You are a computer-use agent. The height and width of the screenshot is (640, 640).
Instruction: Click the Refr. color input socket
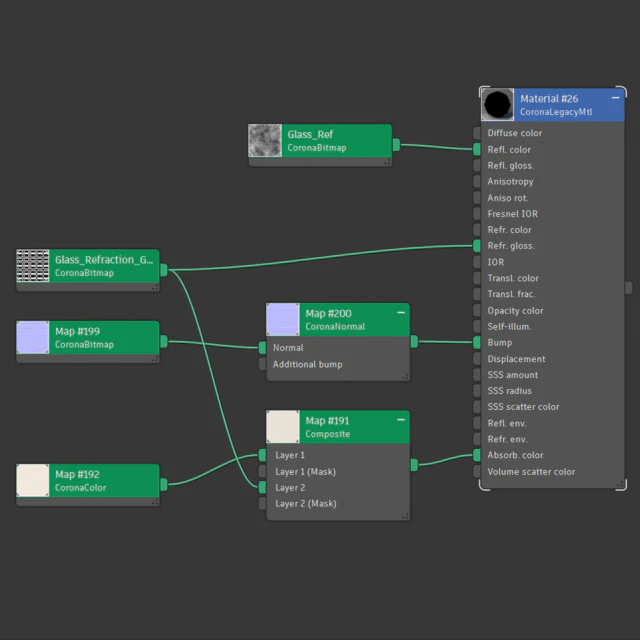click(x=477, y=230)
